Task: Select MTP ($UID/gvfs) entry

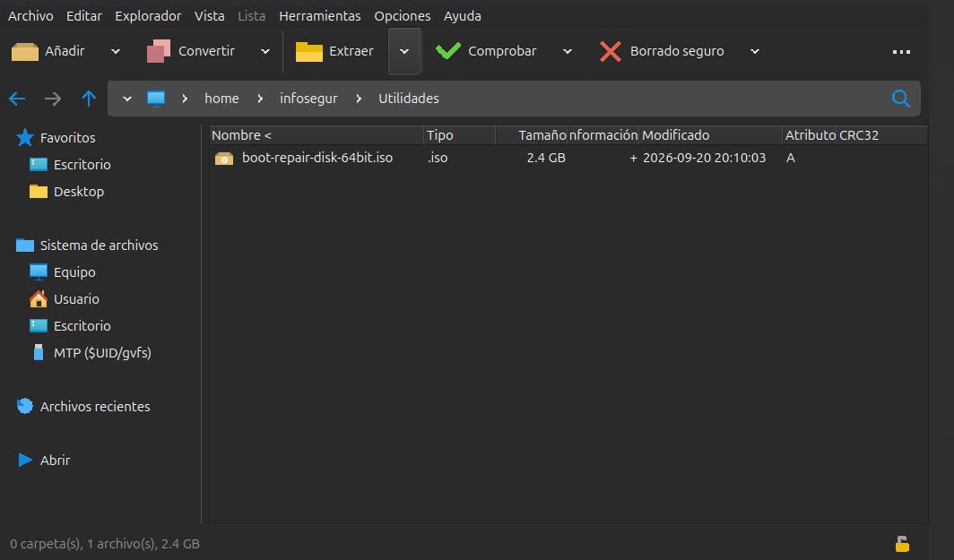Action: [102, 353]
